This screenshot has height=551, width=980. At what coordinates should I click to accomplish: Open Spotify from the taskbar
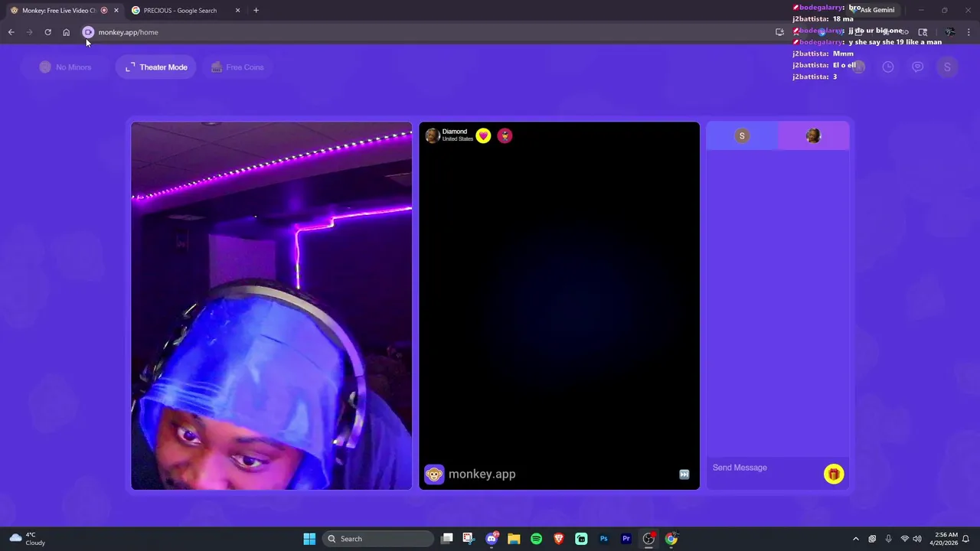(x=536, y=539)
